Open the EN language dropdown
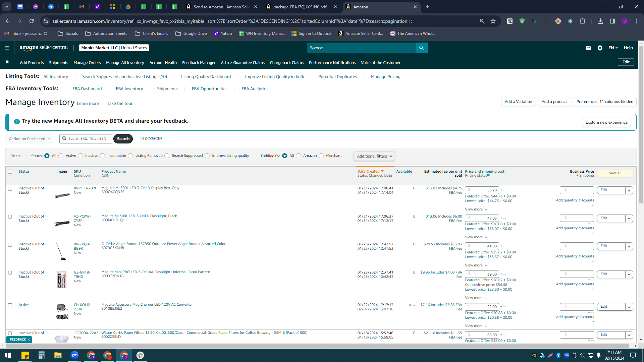 click(613, 48)
